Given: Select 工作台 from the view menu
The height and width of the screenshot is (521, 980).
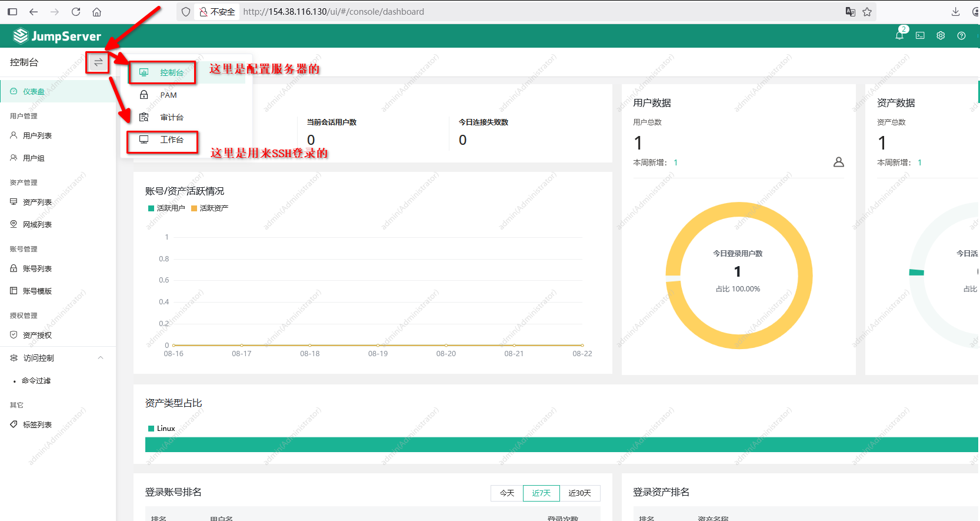Looking at the screenshot, I should pyautogui.click(x=171, y=140).
